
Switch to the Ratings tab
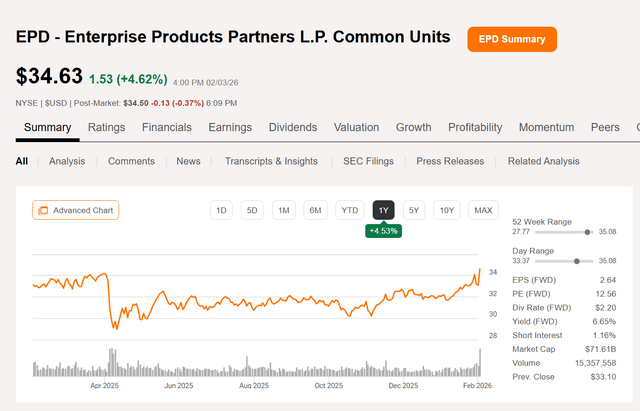click(x=106, y=128)
